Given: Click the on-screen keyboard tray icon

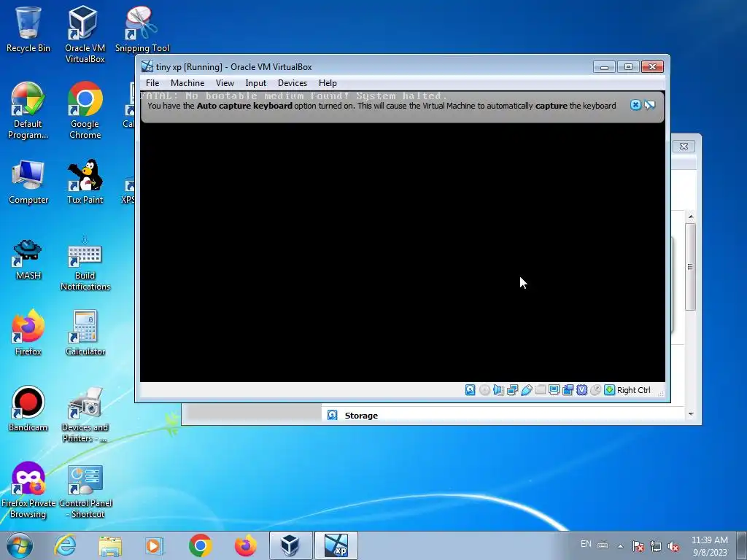Looking at the screenshot, I should (x=603, y=545).
